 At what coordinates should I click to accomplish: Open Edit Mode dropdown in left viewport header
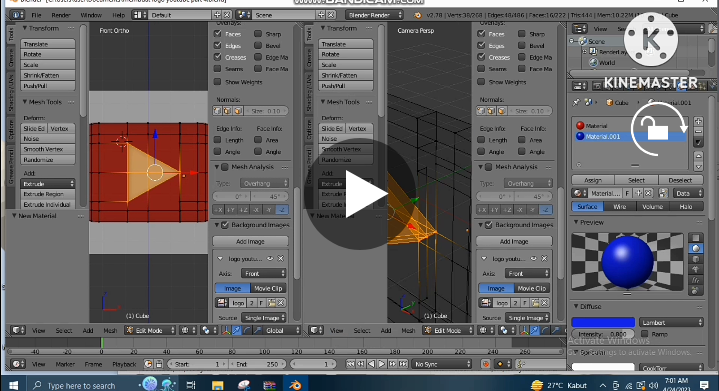(150, 330)
